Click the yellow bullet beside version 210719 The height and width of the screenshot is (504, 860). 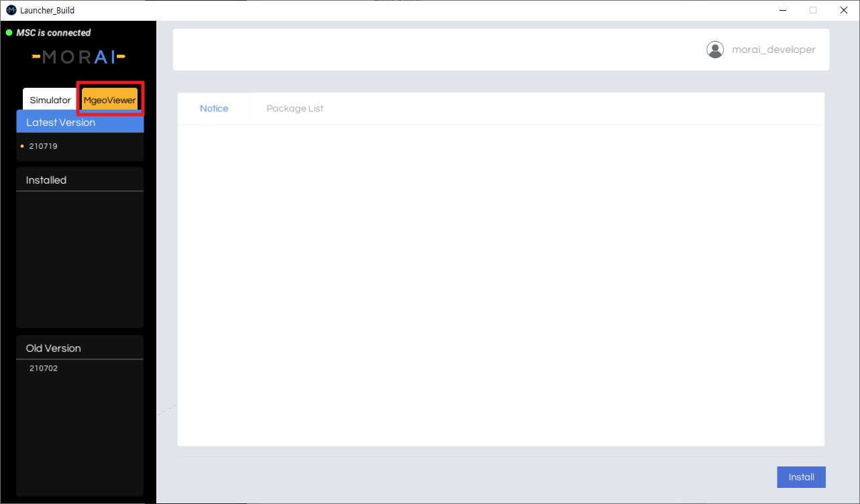click(22, 146)
